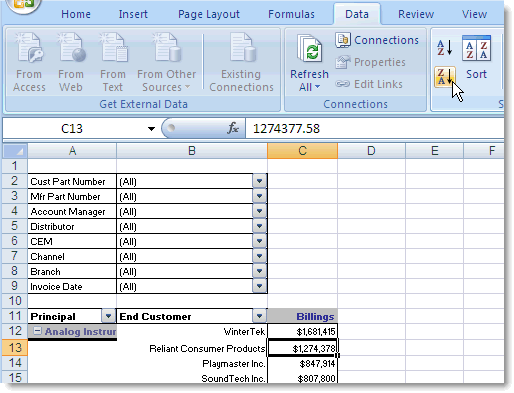Viewport: 514px width, 393px height.
Task: Select column A header
Action: coord(72,151)
